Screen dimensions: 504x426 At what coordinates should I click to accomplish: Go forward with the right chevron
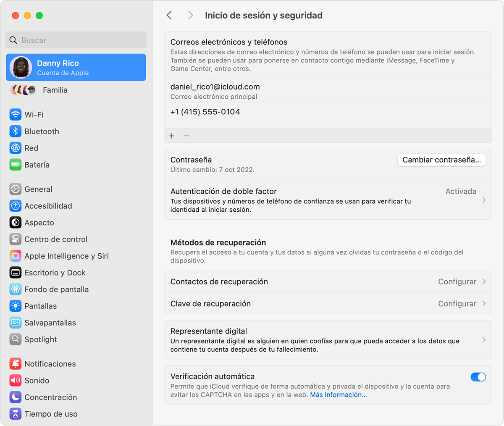(190, 16)
